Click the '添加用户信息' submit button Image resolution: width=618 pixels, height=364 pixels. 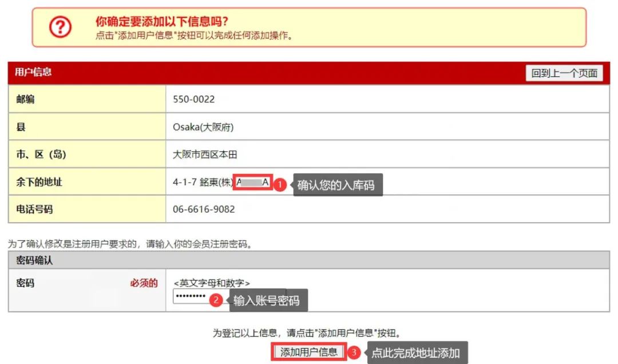(x=308, y=353)
